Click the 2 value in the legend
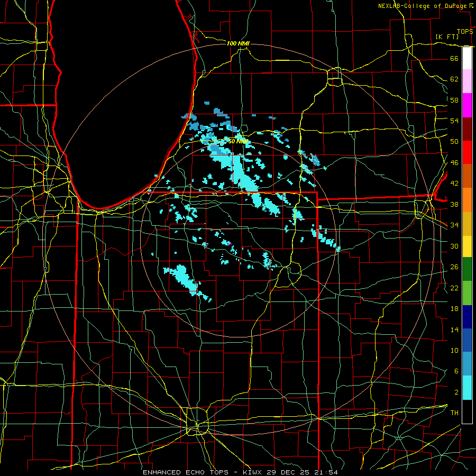The width and height of the screenshot is (476, 476). (456, 392)
